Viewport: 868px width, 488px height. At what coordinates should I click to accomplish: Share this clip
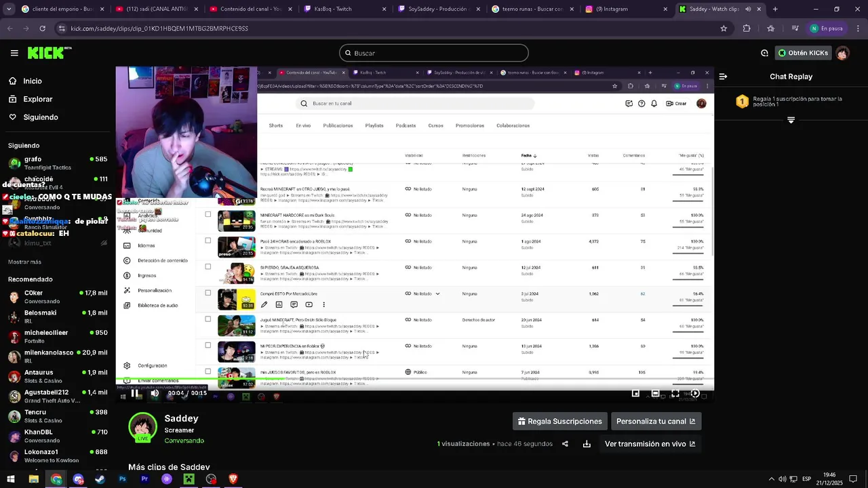(x=565, y=444)
